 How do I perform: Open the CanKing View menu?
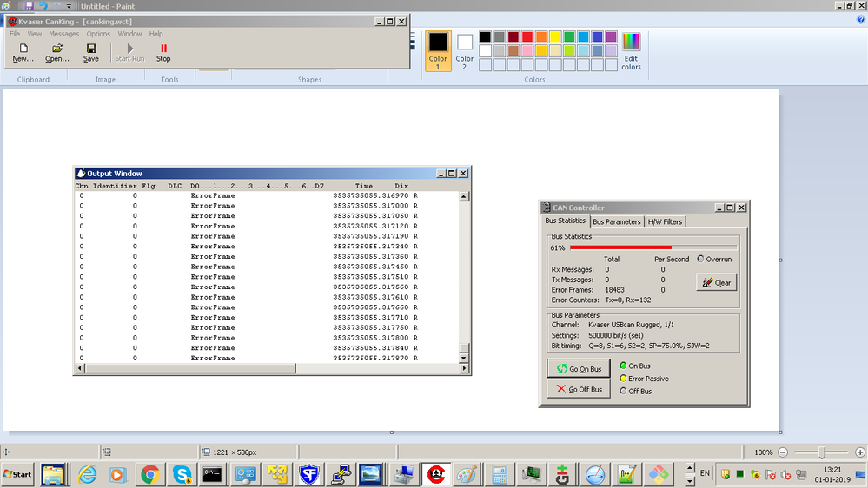(x=35, y=34)
